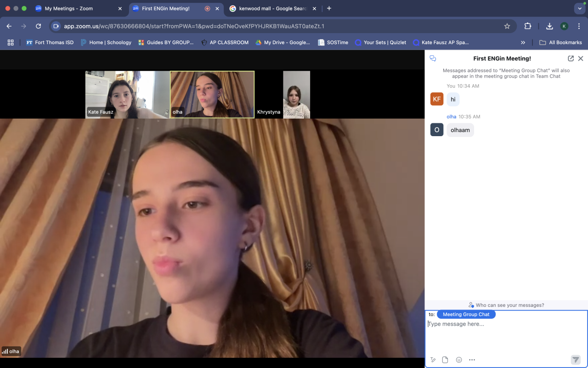Open the Chrome three-dot menu
The width and height of the screenshot is (588, 368).
(579, 26)
